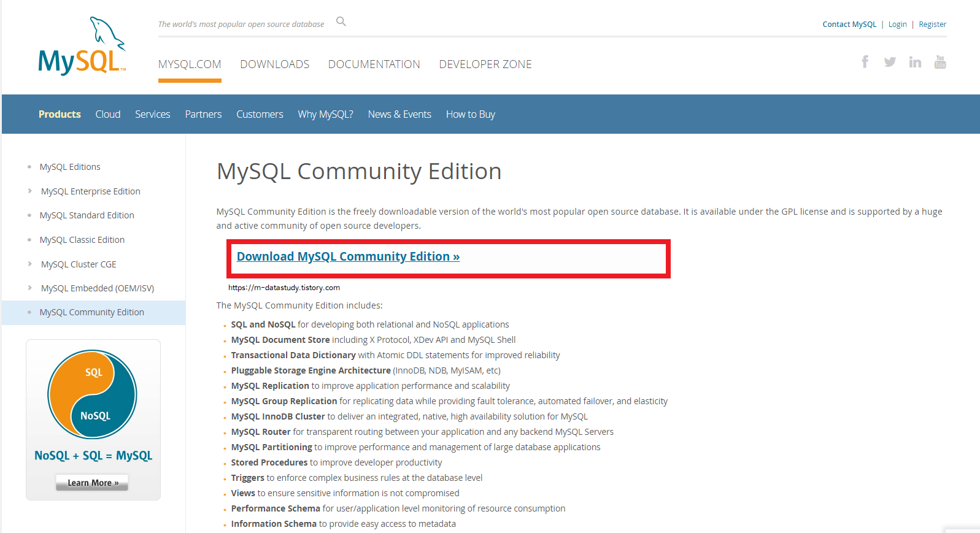This screenshot has width=980, height=533.
Task: Select Products in the blue menu
Action: tap(60, 114)
